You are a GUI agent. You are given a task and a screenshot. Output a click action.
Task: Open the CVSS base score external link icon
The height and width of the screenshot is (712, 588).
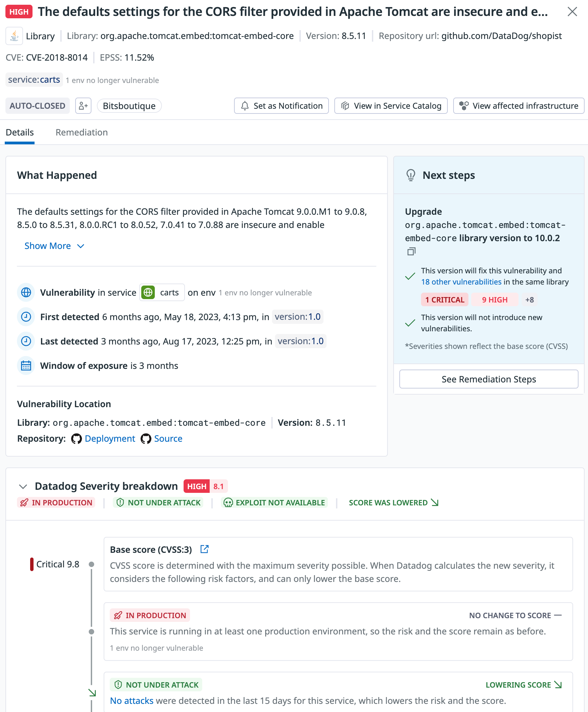[204, 549]
